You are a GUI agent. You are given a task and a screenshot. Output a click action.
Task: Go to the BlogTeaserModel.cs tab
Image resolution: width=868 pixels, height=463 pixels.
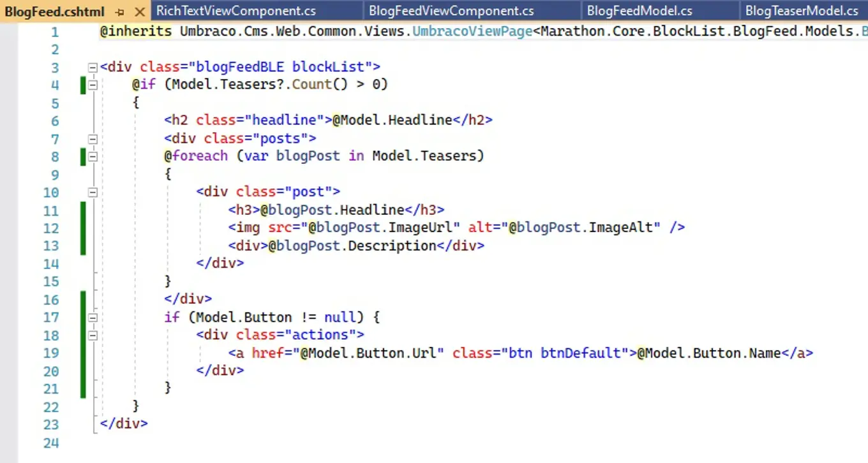[x=801, y=10]
